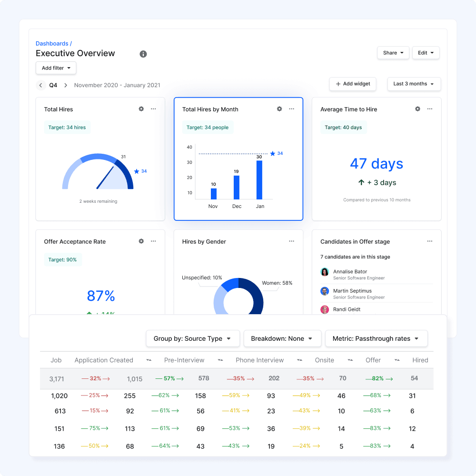This screenshot has width=476, height=476.
Task: Expand the sort chevron on the Offer column
Action: pyautogui.click(x=397, y=360)
